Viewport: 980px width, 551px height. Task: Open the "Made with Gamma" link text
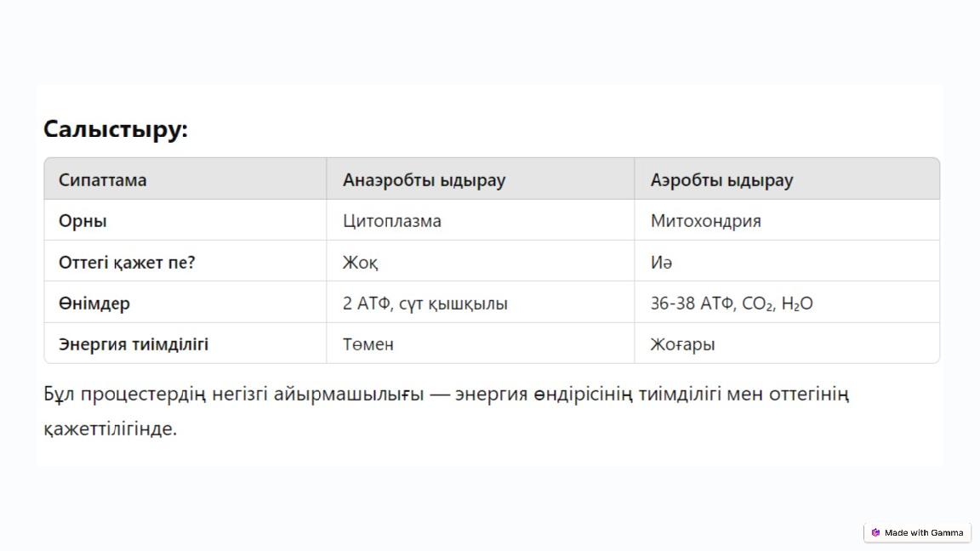point(924,533)
